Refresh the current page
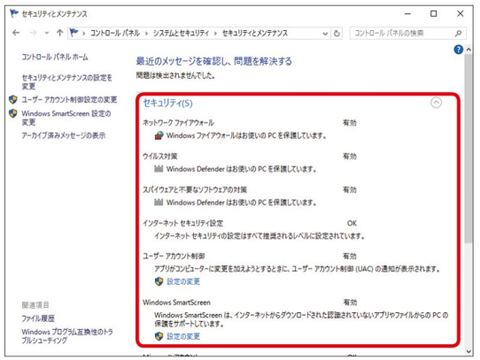 337,33
